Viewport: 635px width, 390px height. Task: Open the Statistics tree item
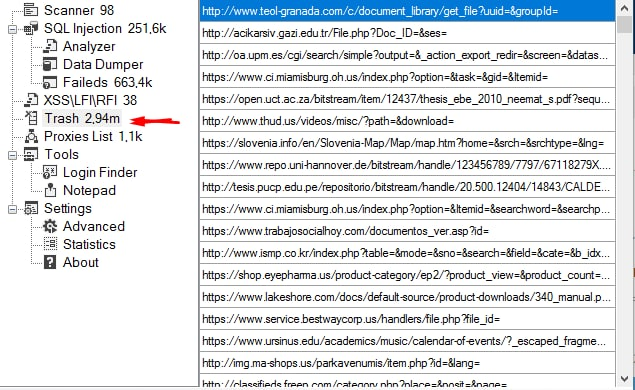(x=89, y=244)
